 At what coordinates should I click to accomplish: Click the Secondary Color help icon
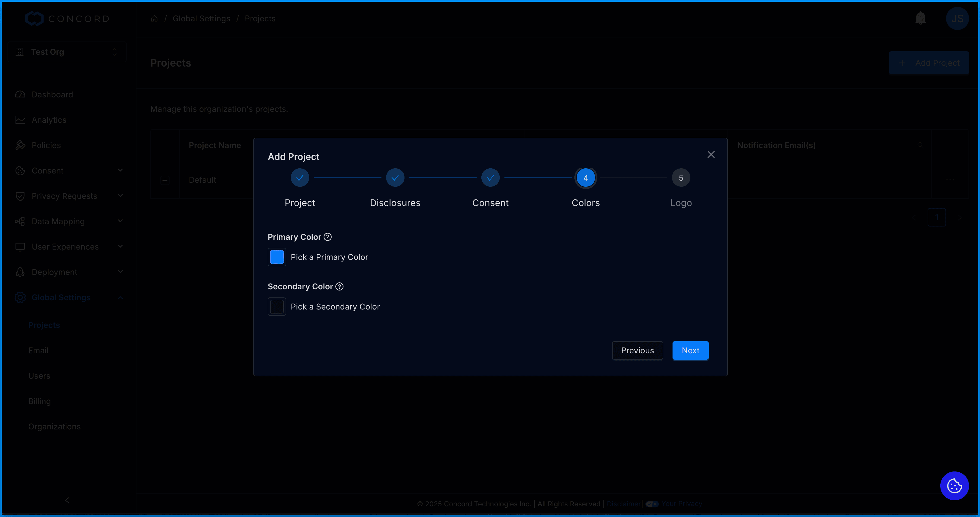coord(339,286)
